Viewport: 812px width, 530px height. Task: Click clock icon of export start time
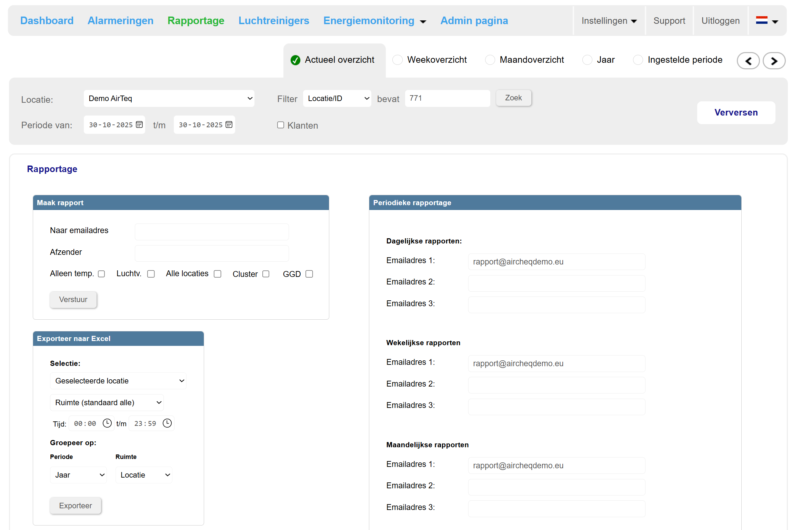[x=107, y=423]
